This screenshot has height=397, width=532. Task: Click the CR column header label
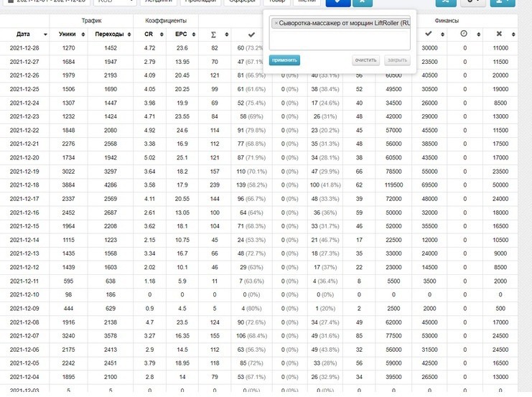(149, 34)
